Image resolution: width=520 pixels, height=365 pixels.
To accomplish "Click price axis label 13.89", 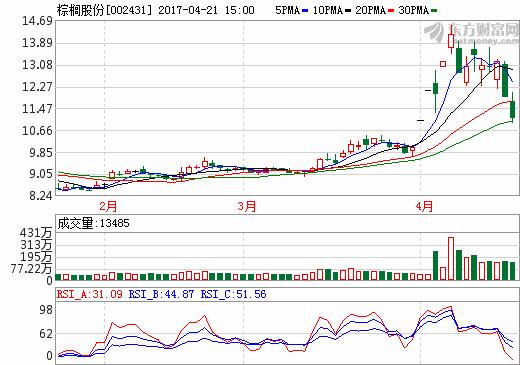I will coord(37,43).
